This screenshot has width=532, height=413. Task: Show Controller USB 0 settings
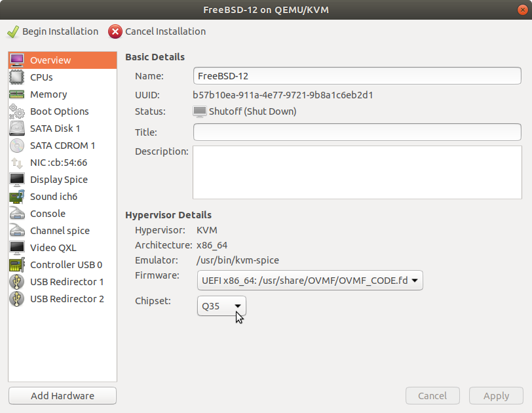[x=63, y=265]
